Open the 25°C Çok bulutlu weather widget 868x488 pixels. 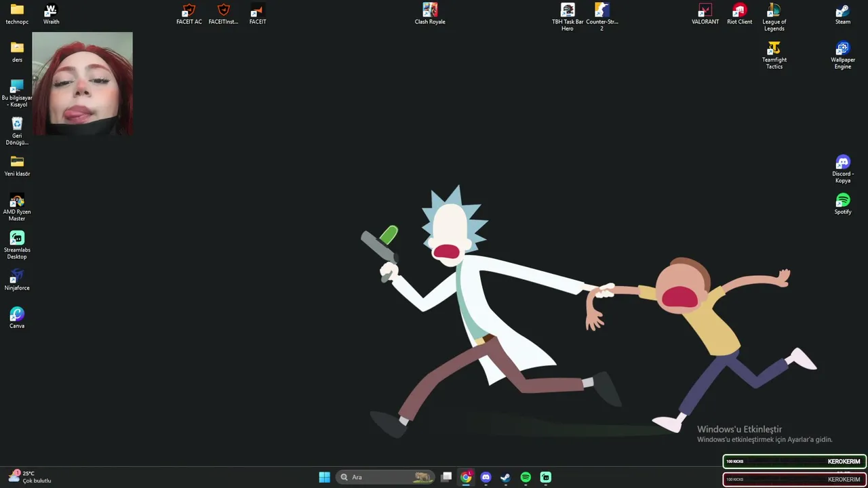tap(30, 477)
